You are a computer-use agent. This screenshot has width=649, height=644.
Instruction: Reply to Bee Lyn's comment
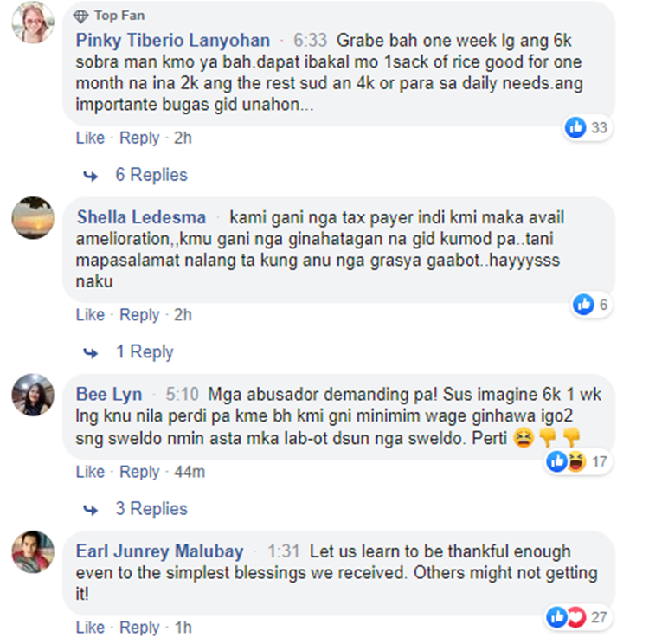(139, 472)
